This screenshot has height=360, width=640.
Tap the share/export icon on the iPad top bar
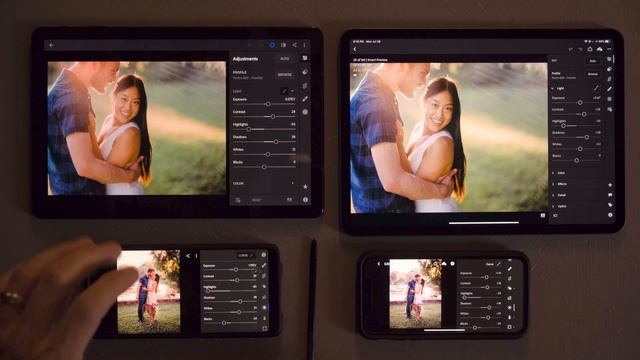(x=589, y=49)
